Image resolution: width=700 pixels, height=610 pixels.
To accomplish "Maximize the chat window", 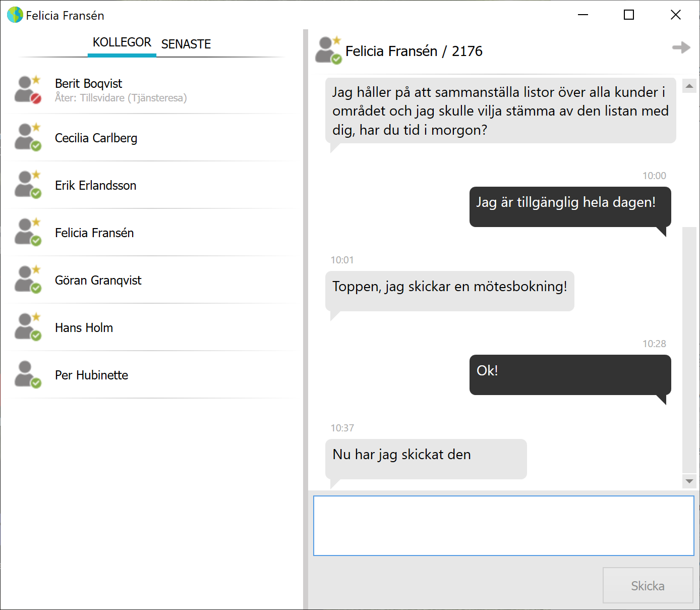I will click(x=629, y=15).
